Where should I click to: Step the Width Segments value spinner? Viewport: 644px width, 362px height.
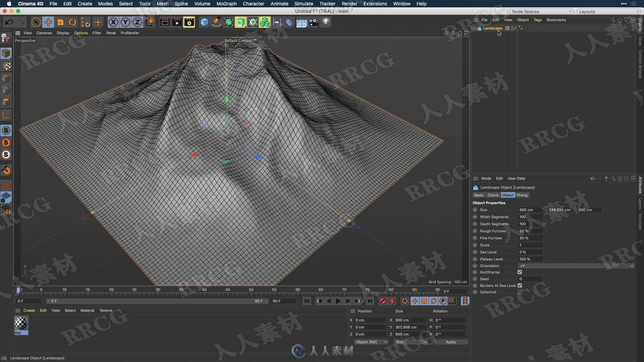pos(544,217)
